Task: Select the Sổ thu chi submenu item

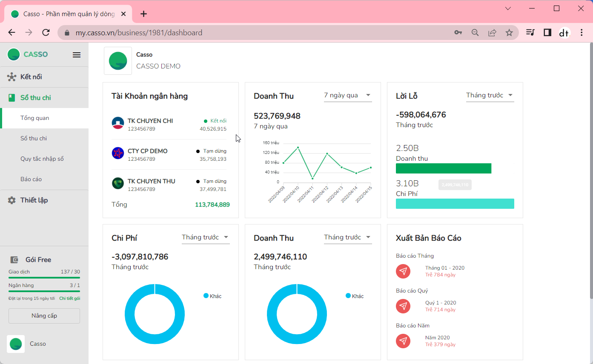Action: (44, 139)
